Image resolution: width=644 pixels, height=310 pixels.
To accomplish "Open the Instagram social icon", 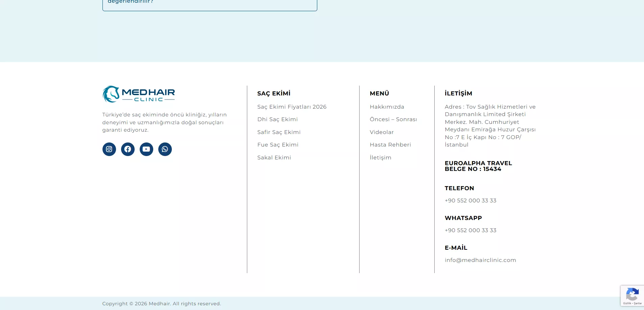I will (109, 149).
